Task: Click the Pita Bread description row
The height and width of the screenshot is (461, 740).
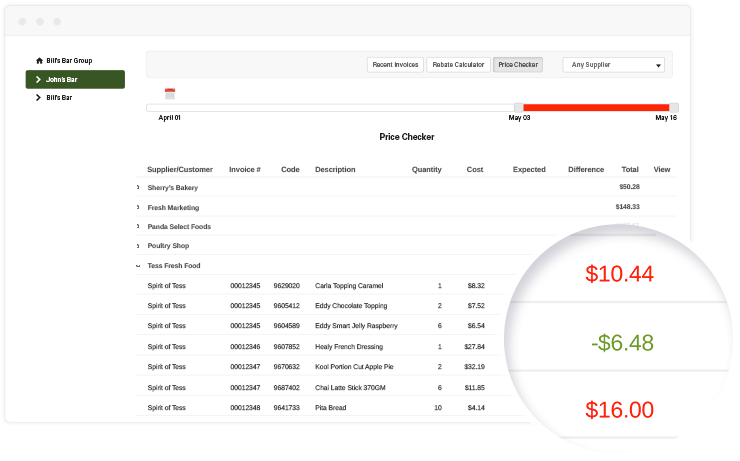Action: point(333,408)
